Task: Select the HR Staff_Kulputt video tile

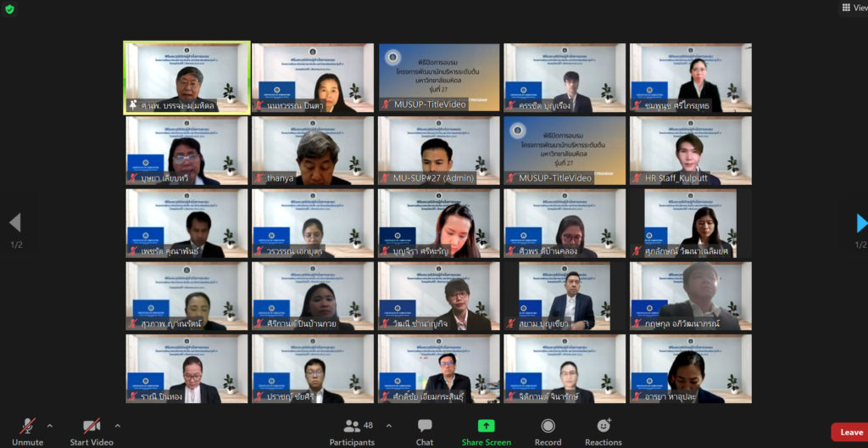Action: [690, 151]
